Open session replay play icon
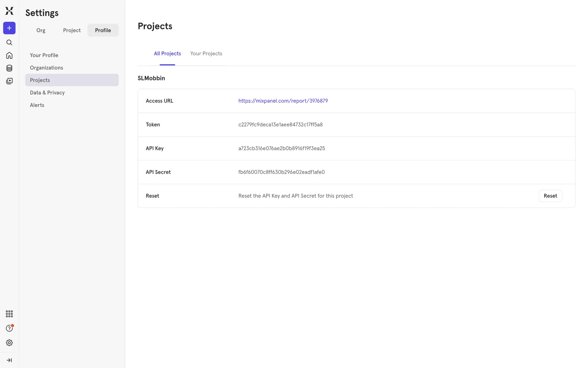588x368 pixels. [9, 81]
